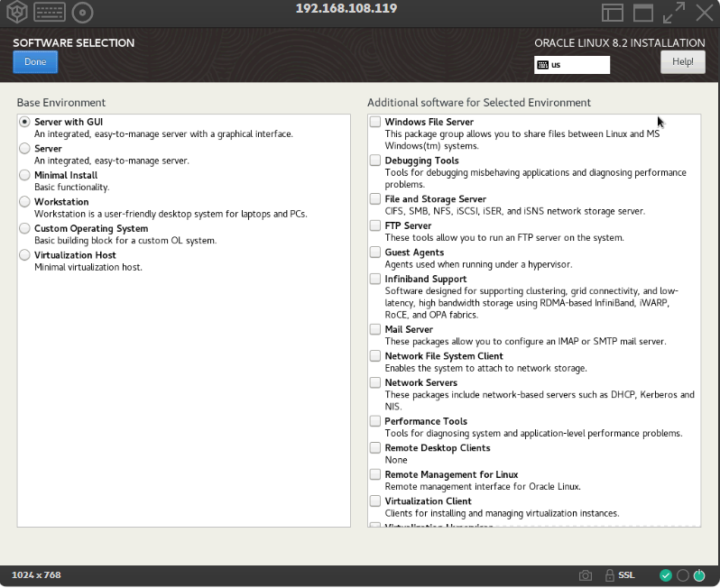Click the 192.168.108.119 title text
This screenshot has width=720, height=588.
tap(346, 8)
